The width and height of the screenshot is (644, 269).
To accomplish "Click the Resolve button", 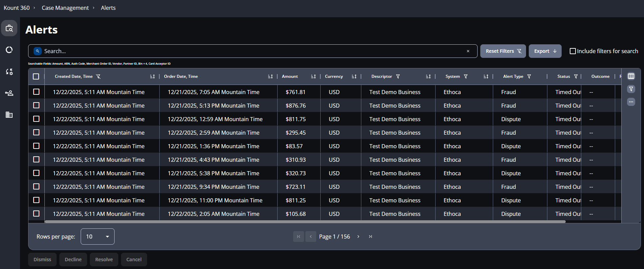I will click(104, 260).
